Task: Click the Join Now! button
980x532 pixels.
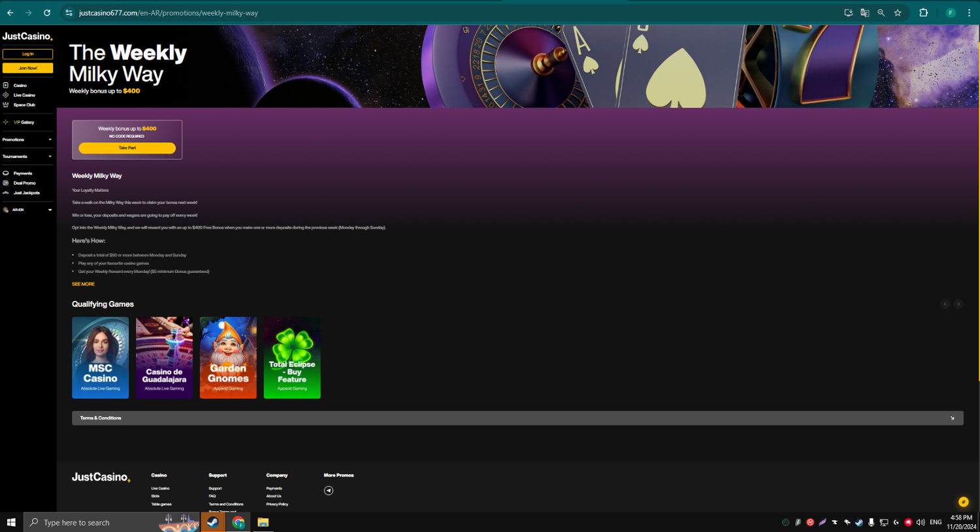Action: tap(27, 68)
